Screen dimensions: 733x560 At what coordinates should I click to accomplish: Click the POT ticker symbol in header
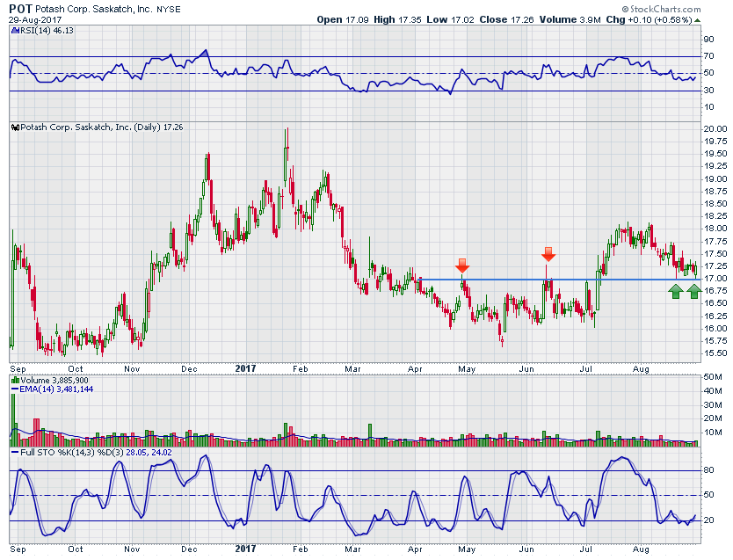tap(21, 8)
